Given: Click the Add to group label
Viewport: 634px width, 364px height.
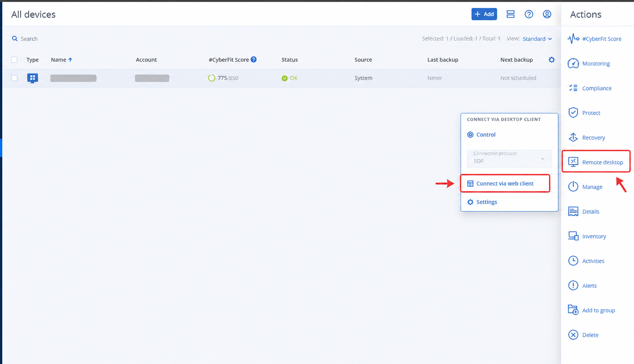Looking at the screenshot, I should (x=599, y=310).
